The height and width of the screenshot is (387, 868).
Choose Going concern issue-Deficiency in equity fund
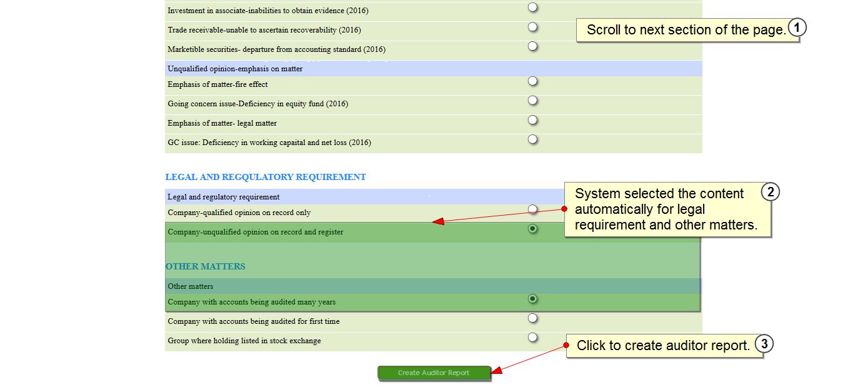[x=532, y=101]
